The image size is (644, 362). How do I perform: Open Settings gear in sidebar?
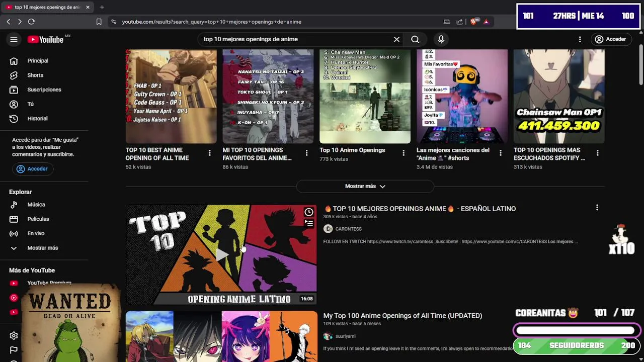coord(14,336)
